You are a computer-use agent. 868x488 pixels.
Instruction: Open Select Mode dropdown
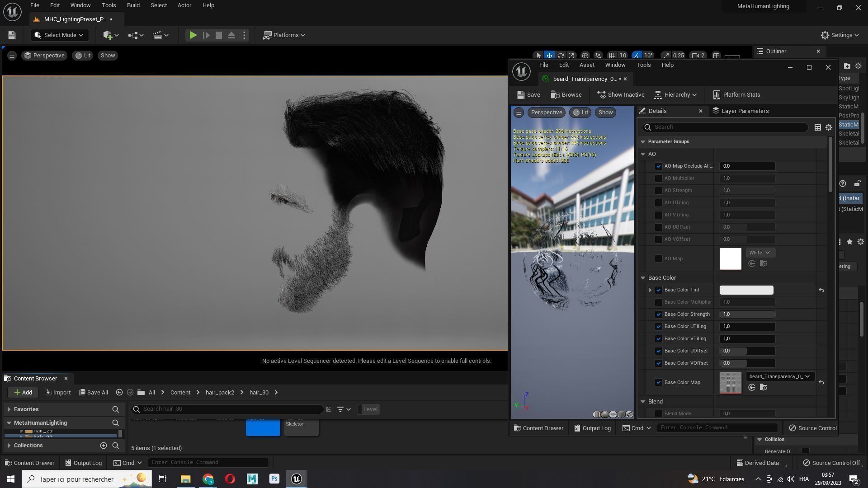pyautogui.click(x=59, y=35)
